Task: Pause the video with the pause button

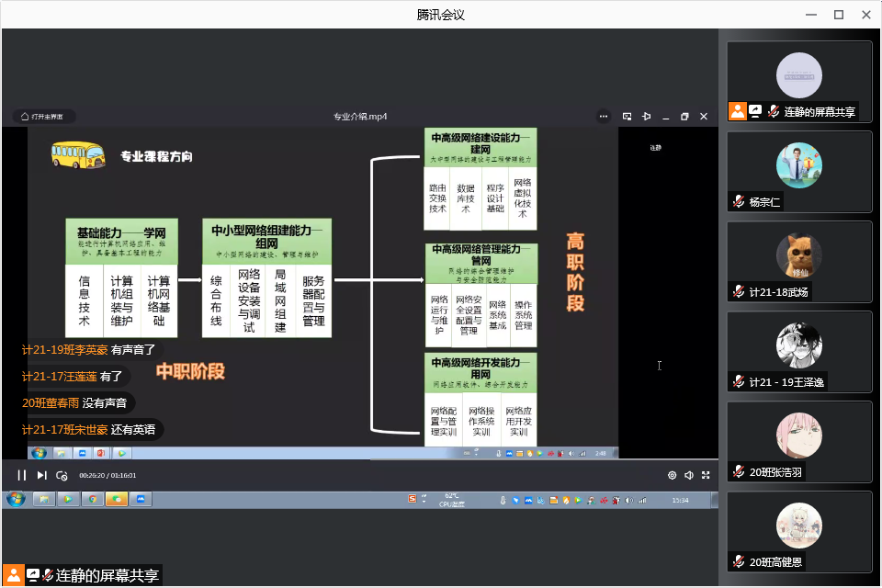Action: tap(21, 475)
